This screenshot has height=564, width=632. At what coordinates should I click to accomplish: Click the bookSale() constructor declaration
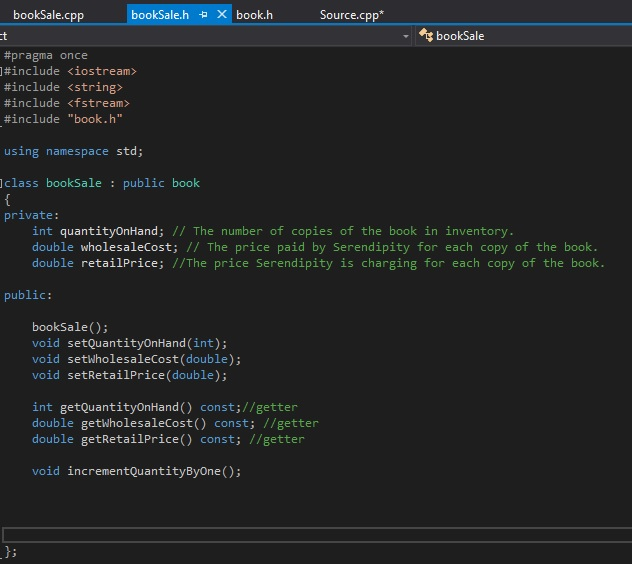[x=70, y=327]
